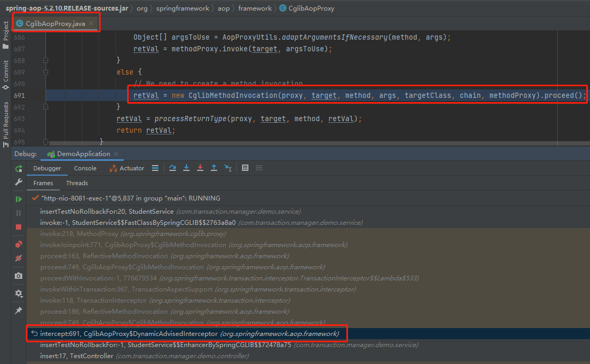Screen dimensions: 590x364
Task: Switch to the CglibAopProxy.java editor tab
Action: click(x=55, y=24)
